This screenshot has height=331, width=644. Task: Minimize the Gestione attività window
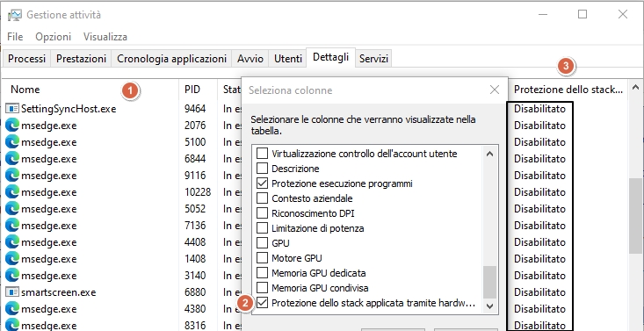[543, 14]
